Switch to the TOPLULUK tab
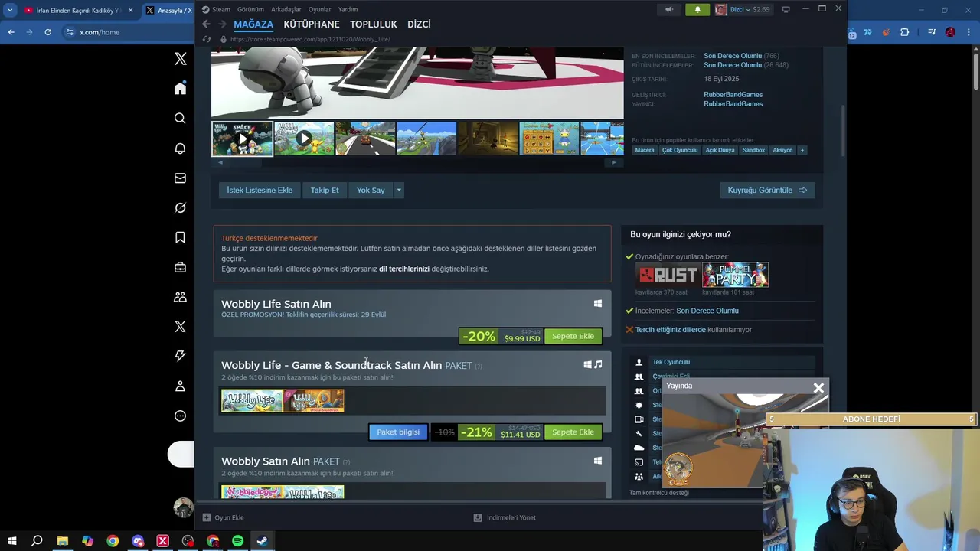This screenshot has width=980, height=551. click(374, 24)
